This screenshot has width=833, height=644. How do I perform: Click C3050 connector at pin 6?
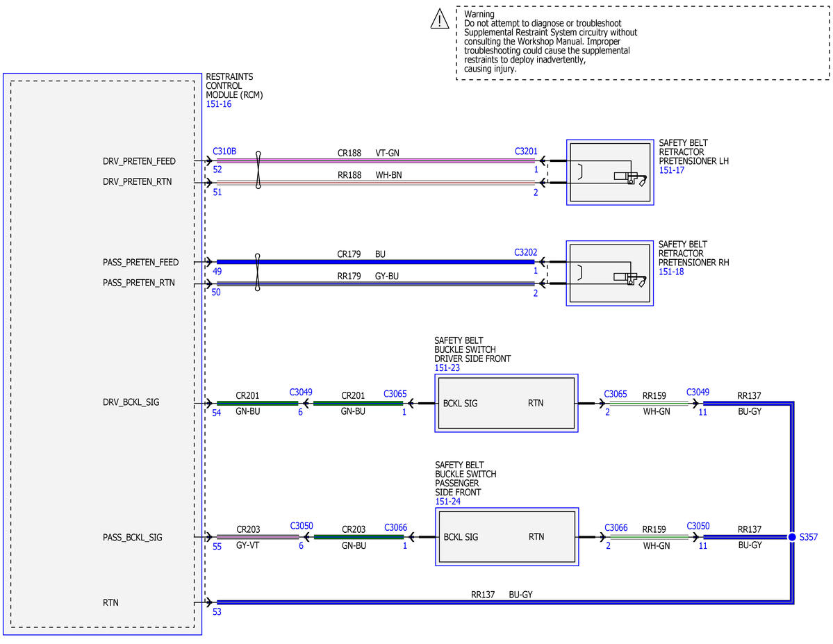tap(302, 526)
